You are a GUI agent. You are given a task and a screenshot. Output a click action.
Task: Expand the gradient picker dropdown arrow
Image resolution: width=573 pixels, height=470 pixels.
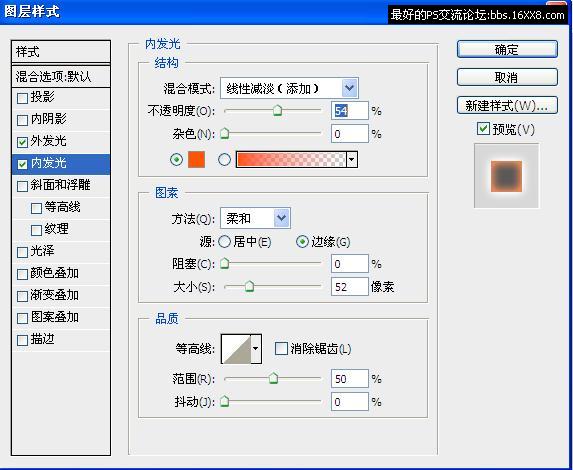352,160
